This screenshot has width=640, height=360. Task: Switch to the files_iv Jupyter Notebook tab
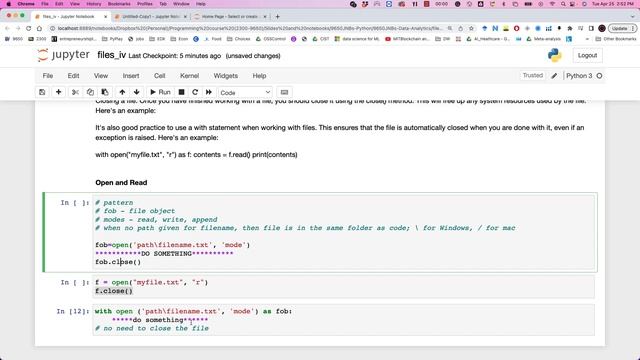69,17
